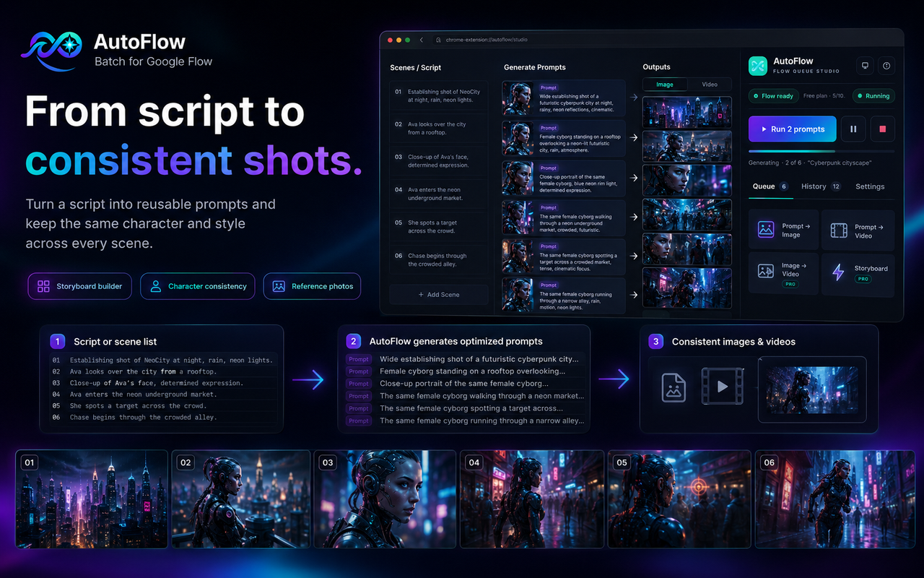Image resolution: width=924 pixels, height=578 pixels.
Task: Open bottom strip image 02 rooftop view
Action: coord(241,499)
